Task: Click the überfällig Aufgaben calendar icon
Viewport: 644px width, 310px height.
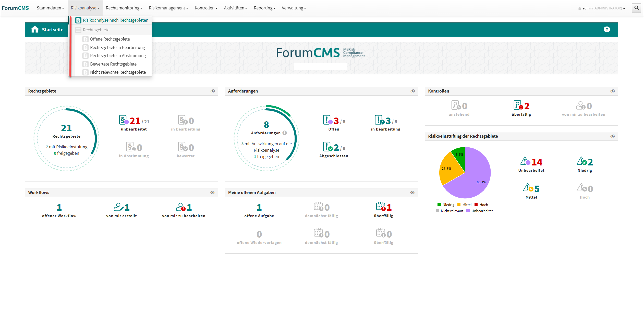Action: (x=381, y=207)
